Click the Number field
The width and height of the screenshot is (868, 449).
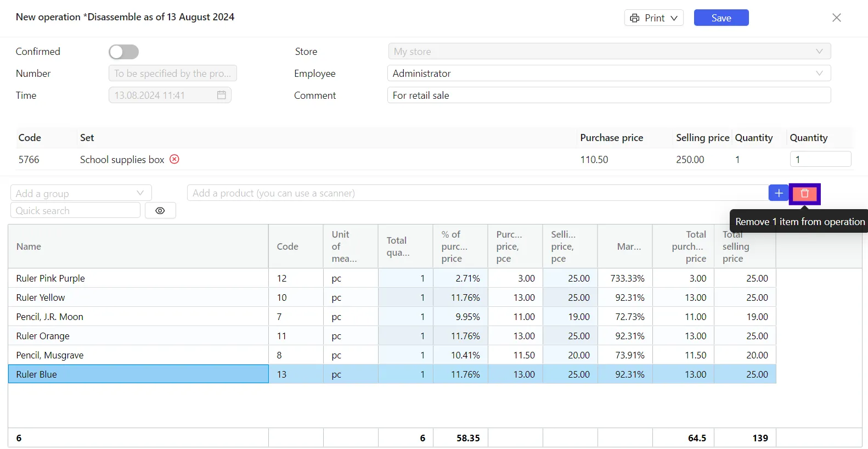(173, 73)
